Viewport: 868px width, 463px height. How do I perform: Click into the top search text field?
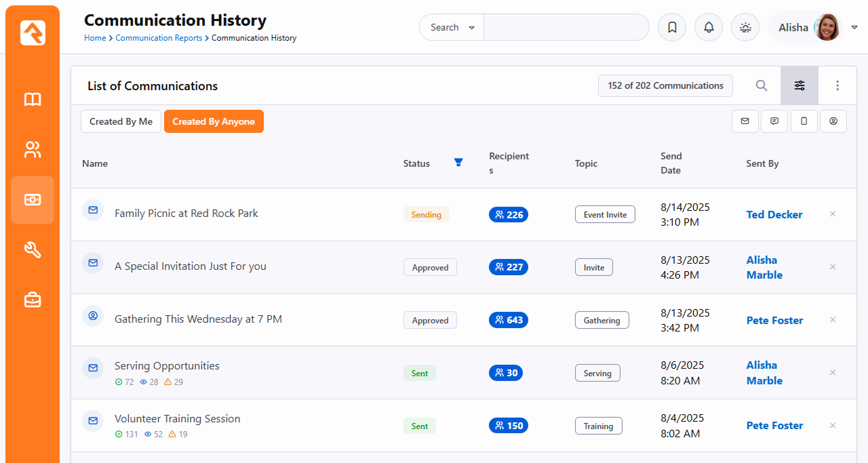tap(566, 28)
